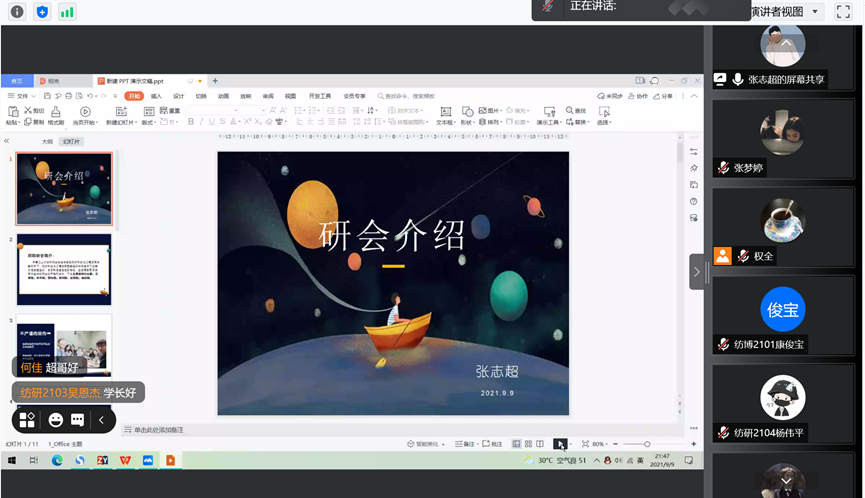Click the 选择 select icon
Screen dimensions: 865x498
click(604, 112)
